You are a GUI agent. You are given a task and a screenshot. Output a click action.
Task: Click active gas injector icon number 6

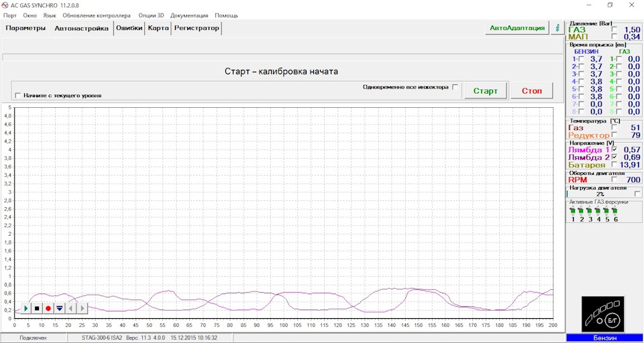pos(615,212)
